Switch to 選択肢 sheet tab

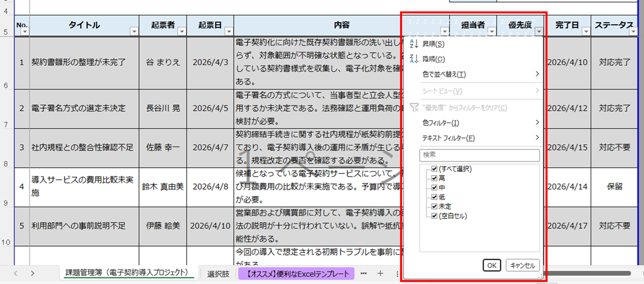click(218, 274)
